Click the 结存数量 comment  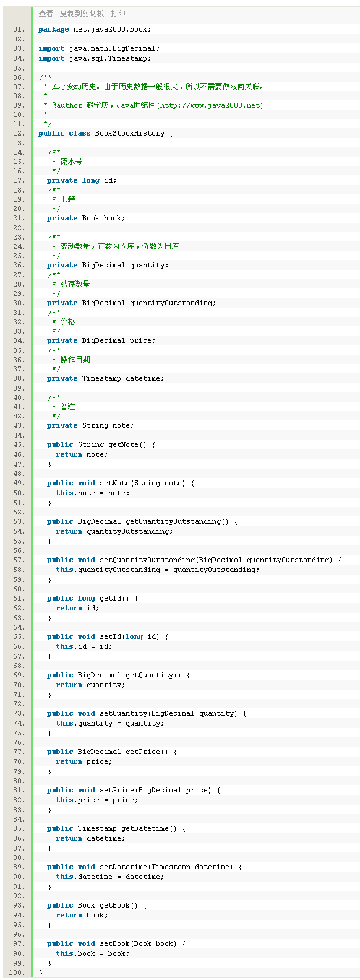[71, 284]
